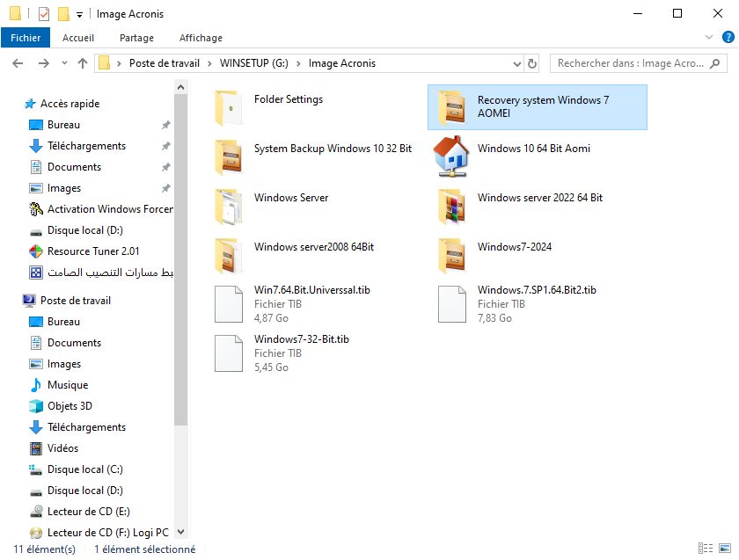Screen dimensions: 739x560
Task: Select the Windows server2008 64Bit folder icon
Action: pos(229,256)
